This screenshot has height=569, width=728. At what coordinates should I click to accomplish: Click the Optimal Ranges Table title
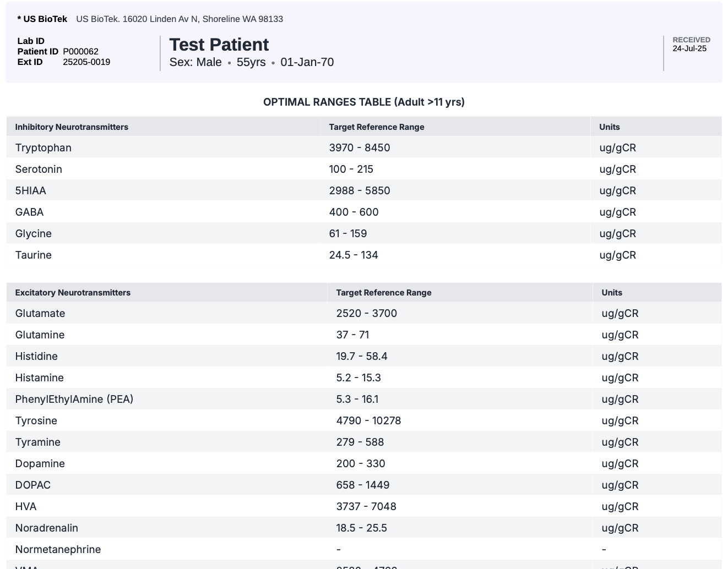pos(363,102)
